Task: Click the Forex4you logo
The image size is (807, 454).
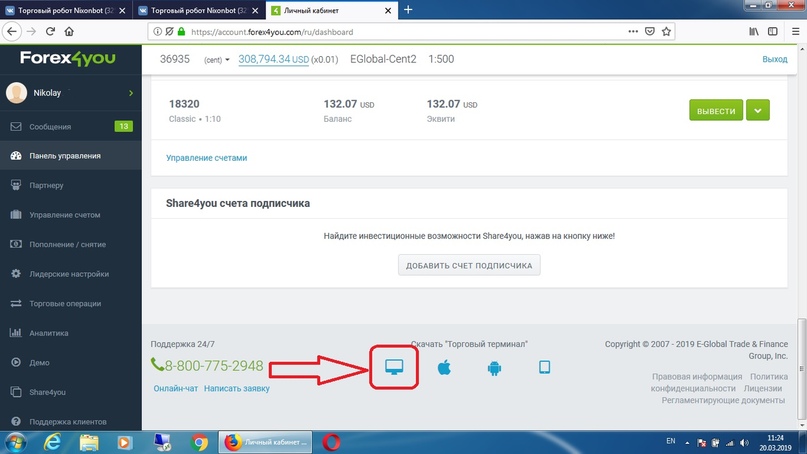Action: click(x=67, y=59)
